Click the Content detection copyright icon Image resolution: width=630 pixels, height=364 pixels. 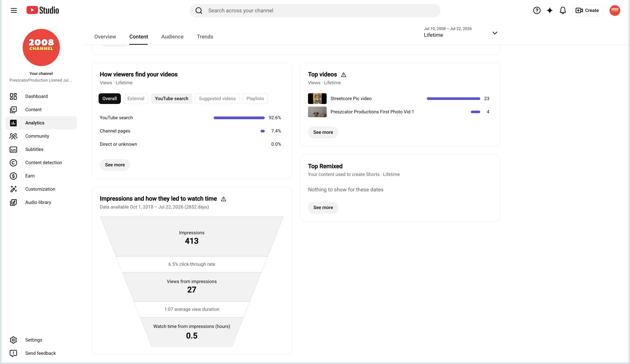point(13,163)
